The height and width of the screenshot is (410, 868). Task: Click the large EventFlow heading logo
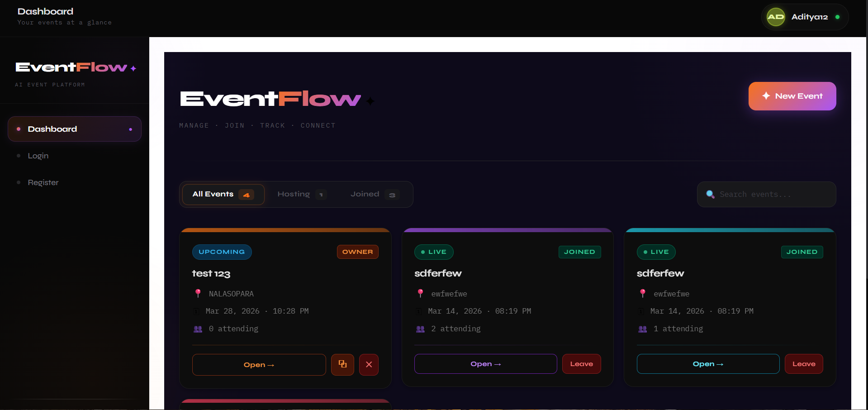277,99
